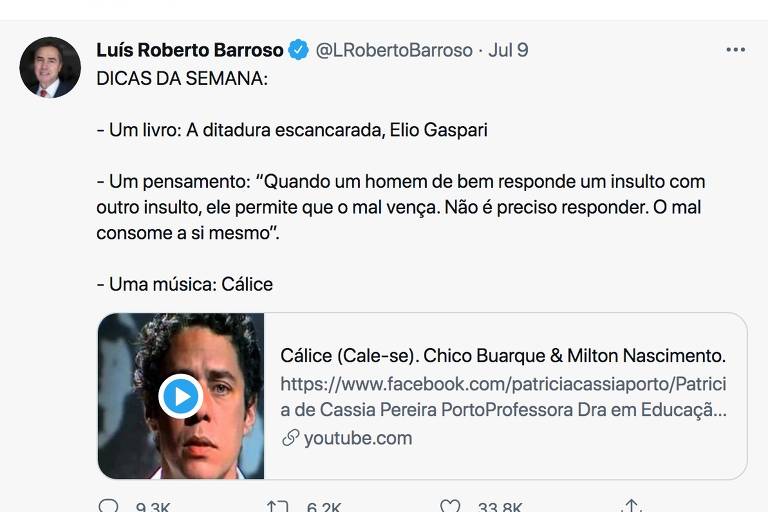
Task: Click the Cálice (Cale-se) card title
Action: tap(502, 356)
